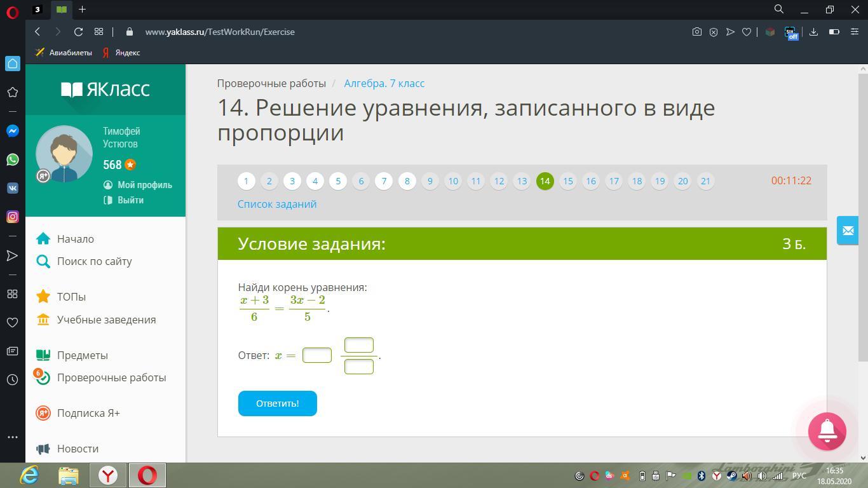Open Поиск по сайту
This screenshot has height=488, width=868.
(x=95, y=261)
